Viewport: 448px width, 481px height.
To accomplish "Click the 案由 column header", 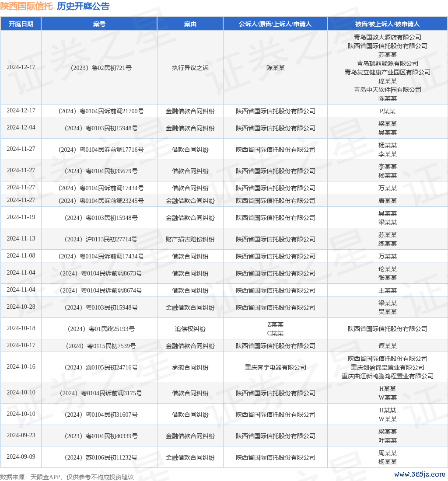I will [190, 24].
